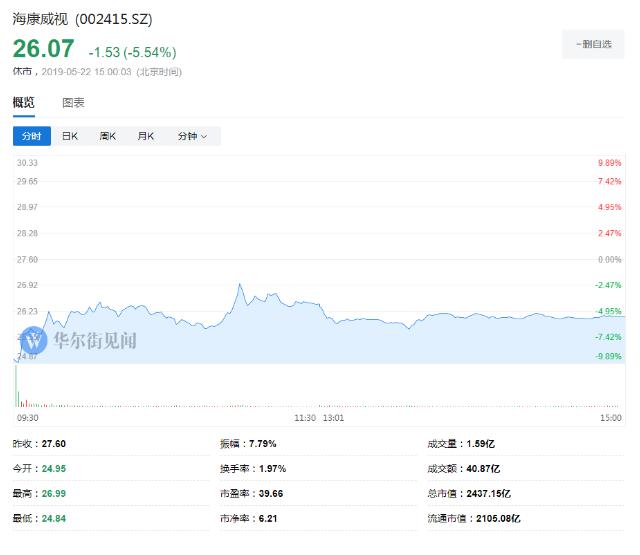The height and width of the screenshot is (555, 640).
Task: Click the 15:00 closing time marker
Action: click(x=610, y=418)
